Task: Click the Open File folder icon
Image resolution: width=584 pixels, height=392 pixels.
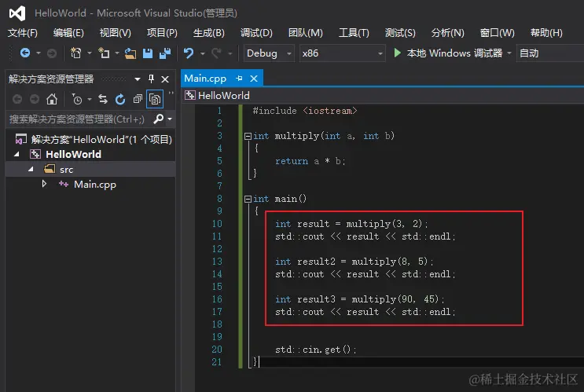Action: pyautogui.click(x=130, y=53)
